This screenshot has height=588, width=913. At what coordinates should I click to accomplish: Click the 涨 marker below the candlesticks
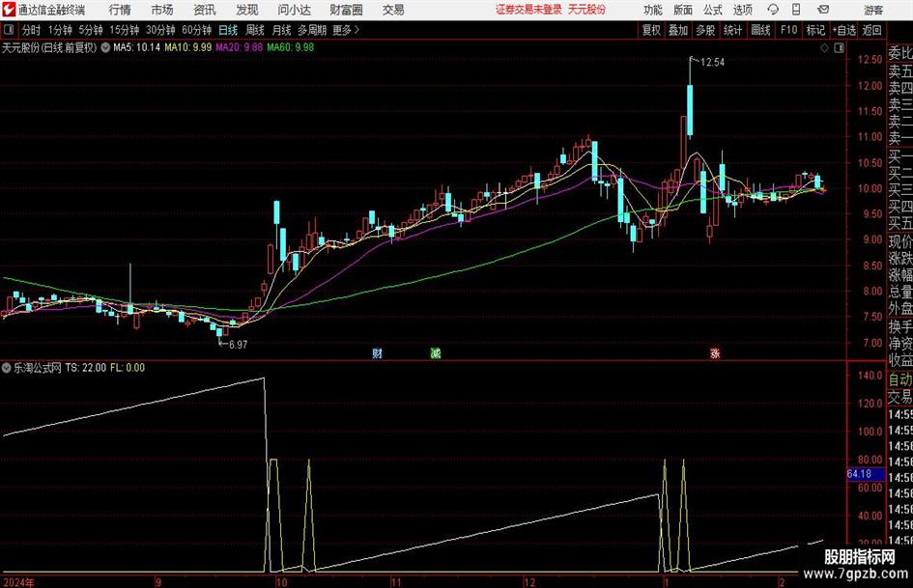715,352
